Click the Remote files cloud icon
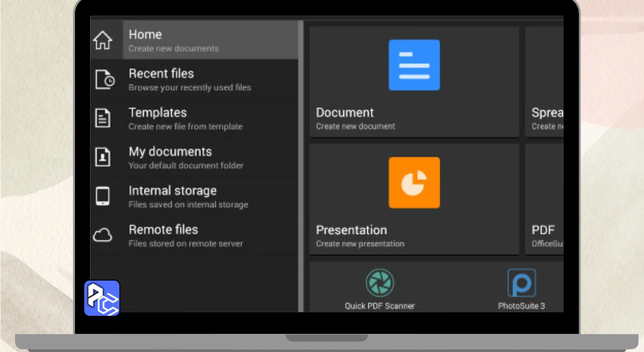This screenshot has width=644, height=352. tap(103, 235)
